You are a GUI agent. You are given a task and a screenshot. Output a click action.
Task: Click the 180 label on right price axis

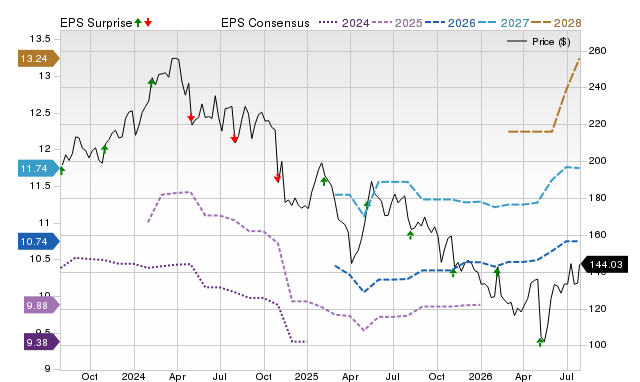click(x=597, y=198)
